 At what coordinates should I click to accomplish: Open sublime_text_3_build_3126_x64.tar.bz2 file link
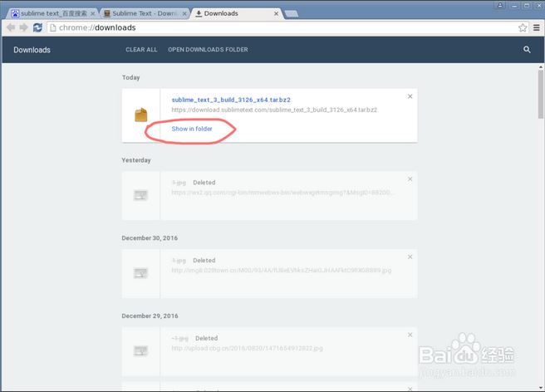coord(231,100)
